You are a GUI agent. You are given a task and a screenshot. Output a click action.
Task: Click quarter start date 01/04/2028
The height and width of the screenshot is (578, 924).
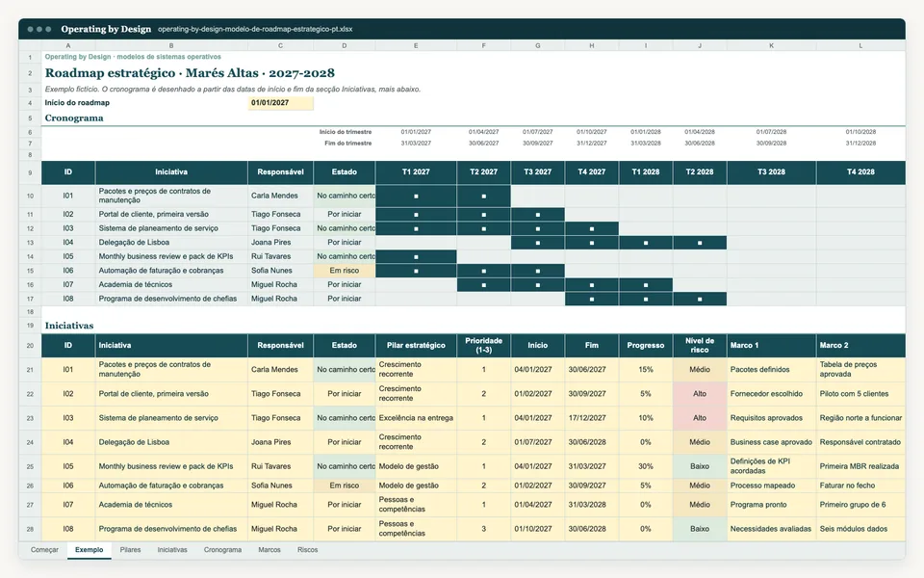[x=700, y=132]
